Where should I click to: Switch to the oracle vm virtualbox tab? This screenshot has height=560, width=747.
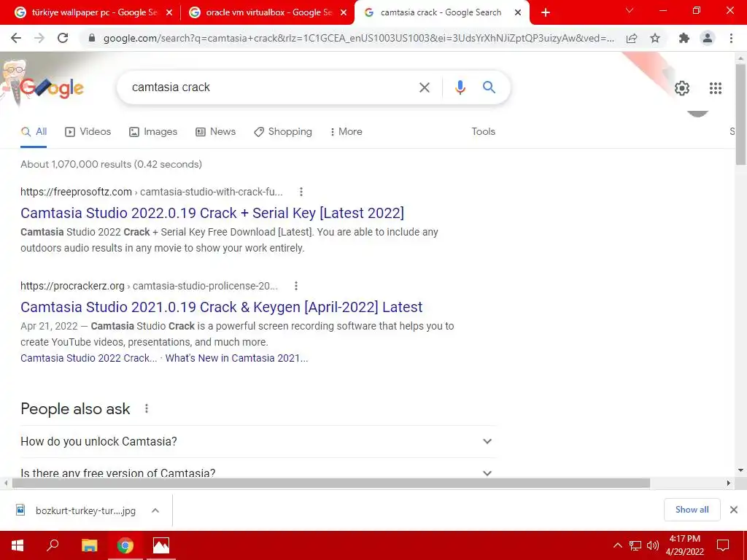point(267,13)
